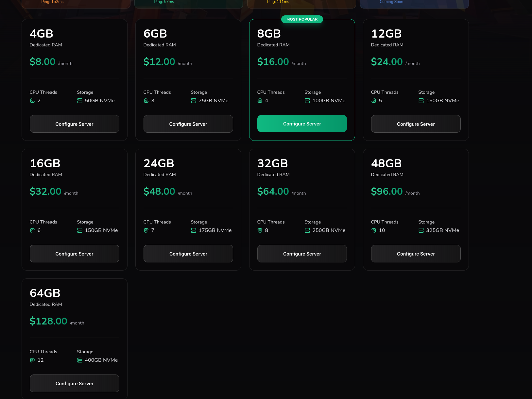532x399 pixels.
Task: Configure the 16GB server plan
Action: [75, 254]
